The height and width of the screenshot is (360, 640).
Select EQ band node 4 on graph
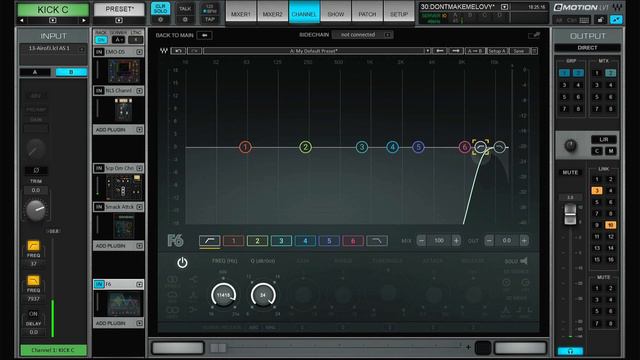coord(393,147)
